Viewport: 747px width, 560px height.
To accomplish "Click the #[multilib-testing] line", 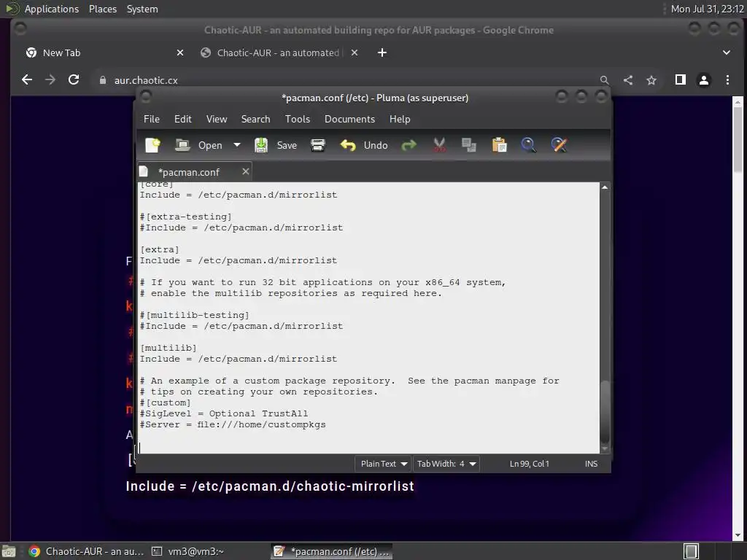I will click(194, 315).
